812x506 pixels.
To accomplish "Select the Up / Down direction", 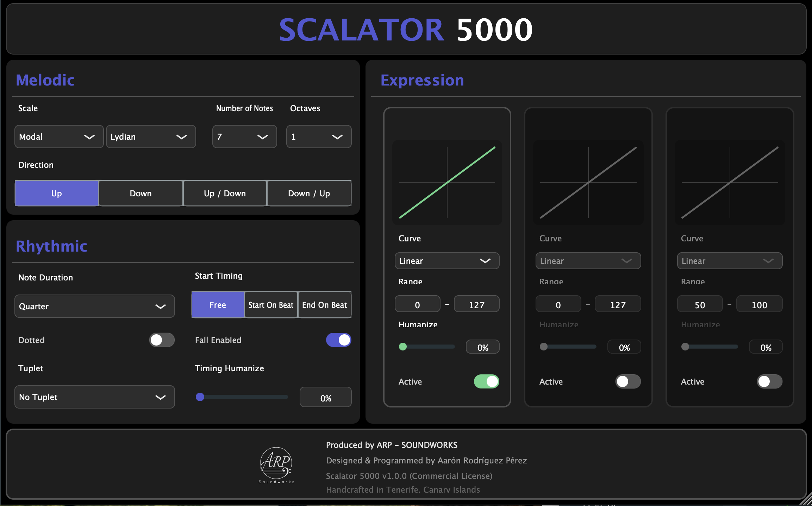I will point(225,193).
